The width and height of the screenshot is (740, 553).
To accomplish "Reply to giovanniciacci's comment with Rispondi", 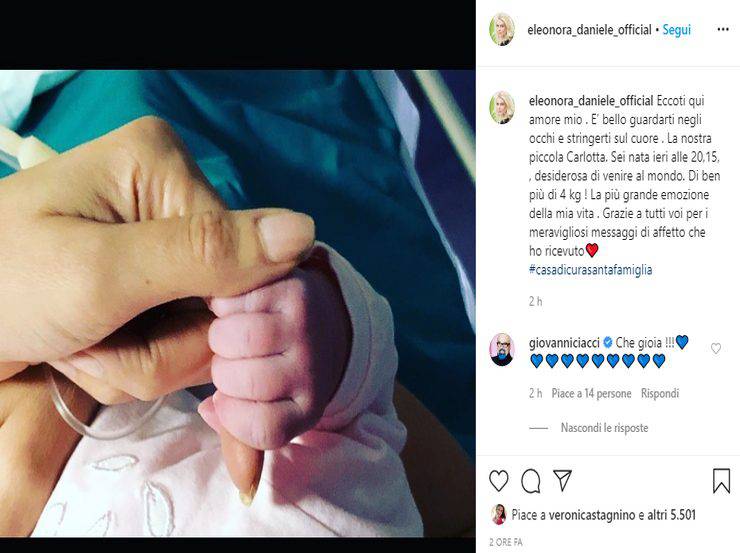I will (x=659, y=393).
